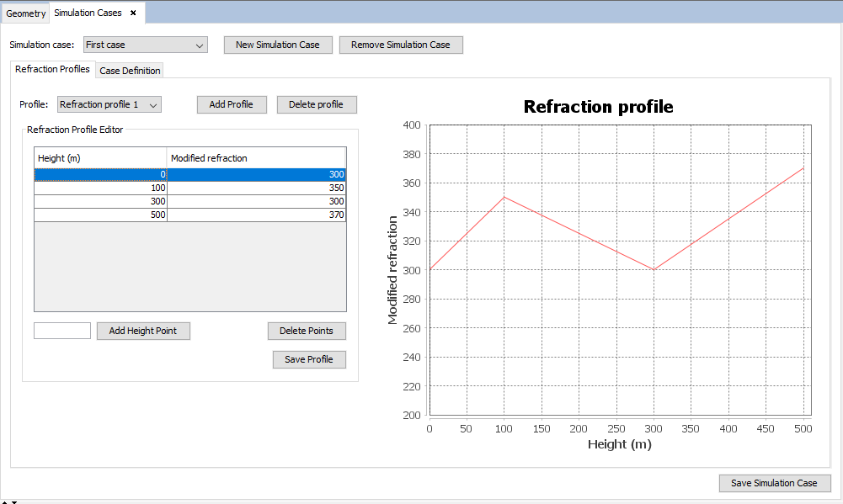The image size is (843, 504).
Task: Click the Add Height Point button
Action: click(143, 331)
